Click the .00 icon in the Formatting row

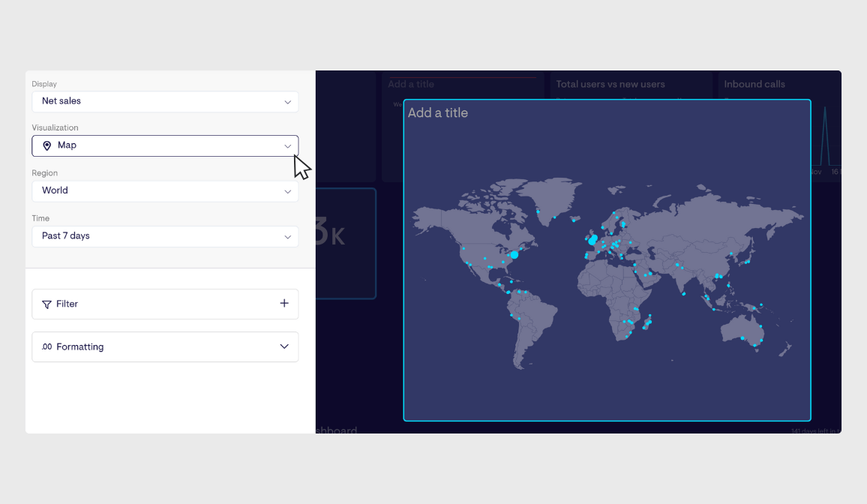pos(47,346)
